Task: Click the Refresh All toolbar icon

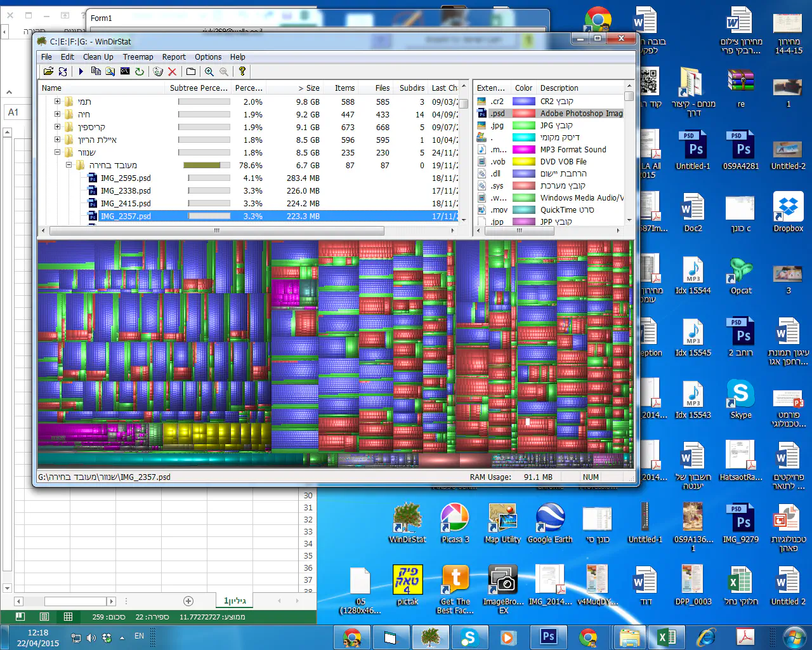Action: [63, 72]
